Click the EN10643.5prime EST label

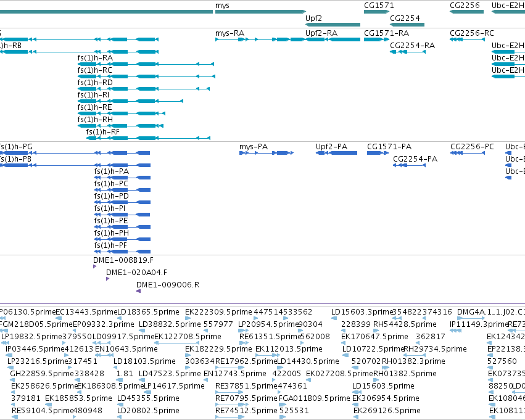click(126, 350)
